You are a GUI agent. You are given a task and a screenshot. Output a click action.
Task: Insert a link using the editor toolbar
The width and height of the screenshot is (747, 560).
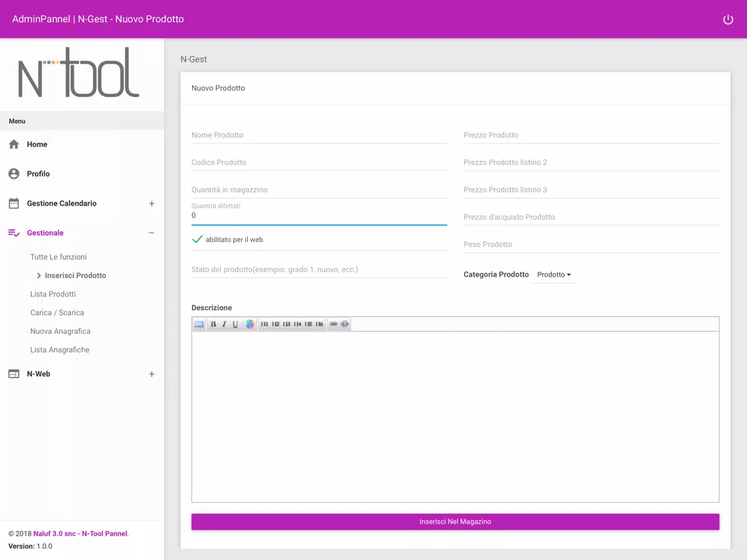[333, 324]
